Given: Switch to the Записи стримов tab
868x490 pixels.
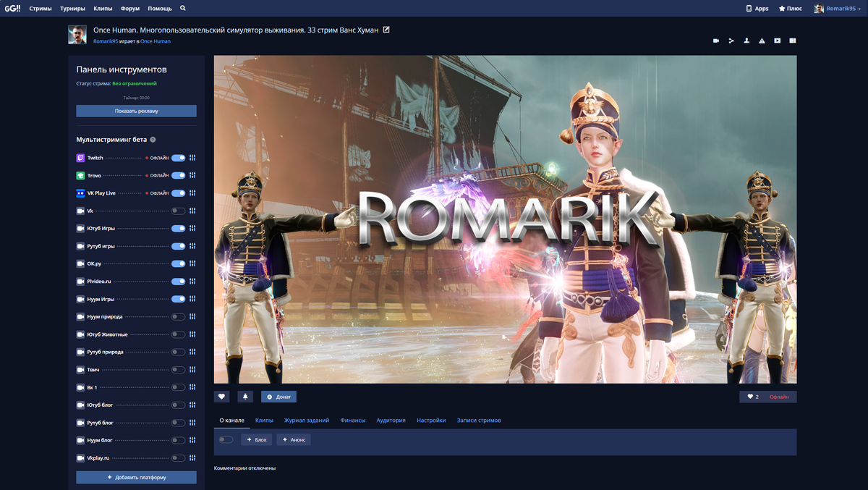Looking at the screenshot, I should [479, 420].
